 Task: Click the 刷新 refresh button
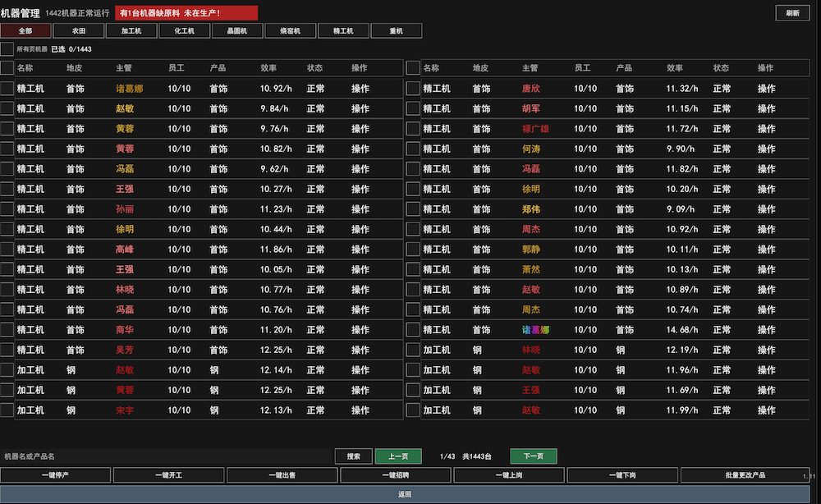click(x=792, y=13)
